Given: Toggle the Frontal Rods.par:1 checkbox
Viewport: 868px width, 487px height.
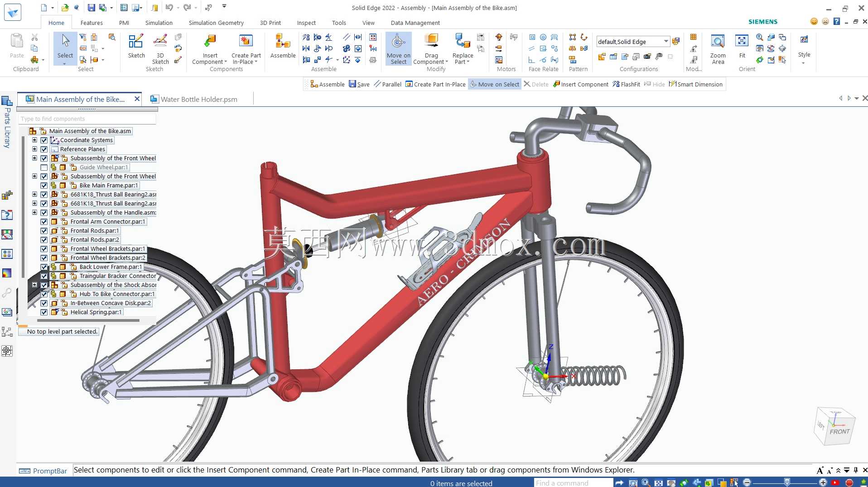Looking at the screenshot, I should (x=44, y=231).
